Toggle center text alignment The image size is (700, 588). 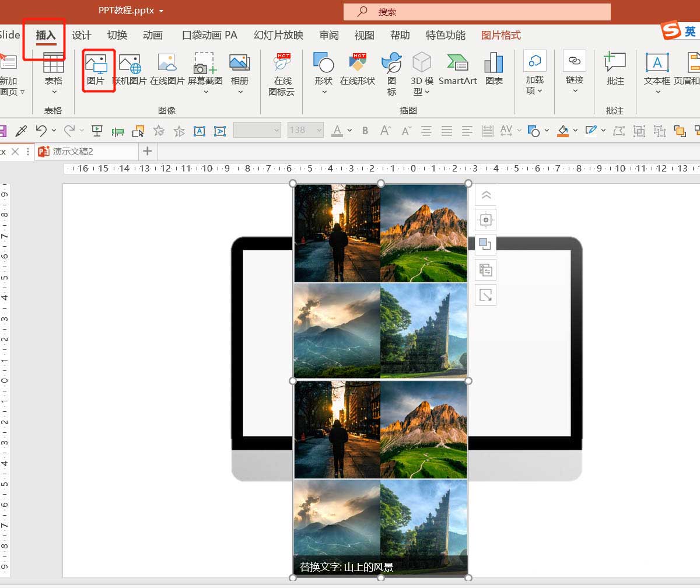tap(426, 130)
